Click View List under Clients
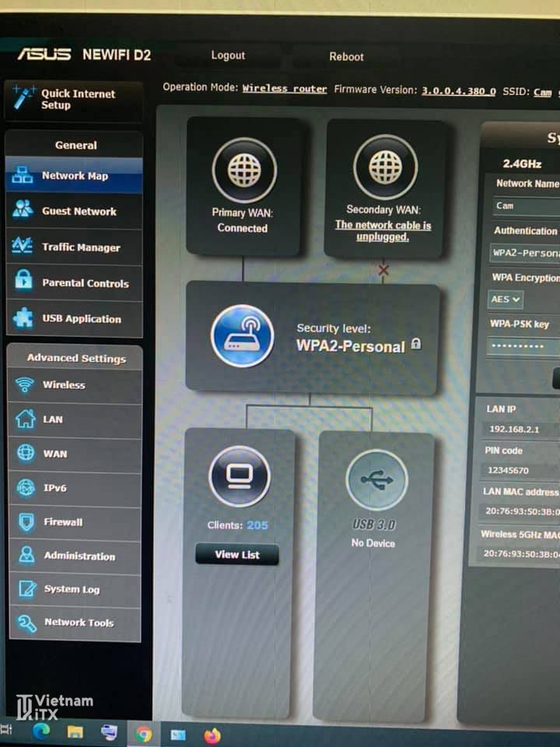The width and height of the screenshot is (560, 747). click(237, 555)
